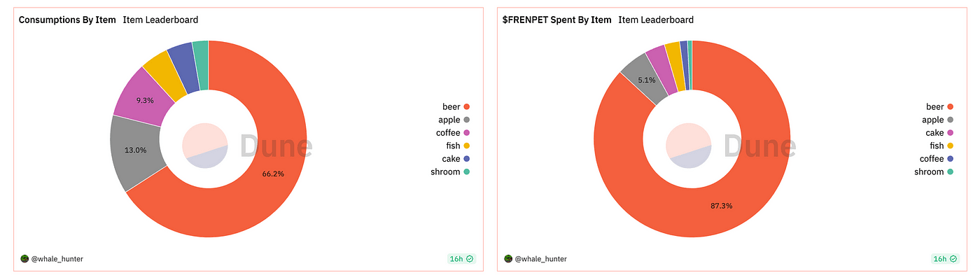The width and height of the screenshot is (980, 280).
Task: Toggle cake legend entry in FRENPET Spent chart
Action: tap(939, 133)
